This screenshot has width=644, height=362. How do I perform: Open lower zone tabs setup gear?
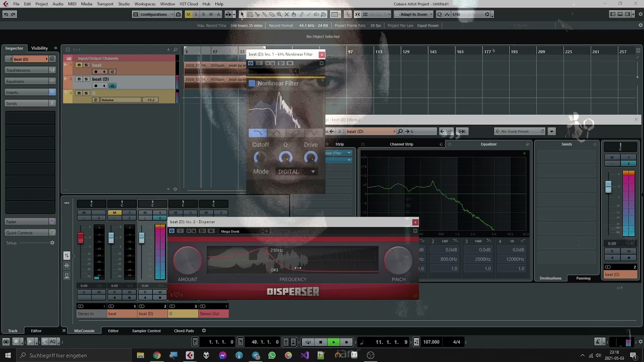coord(204,331)
